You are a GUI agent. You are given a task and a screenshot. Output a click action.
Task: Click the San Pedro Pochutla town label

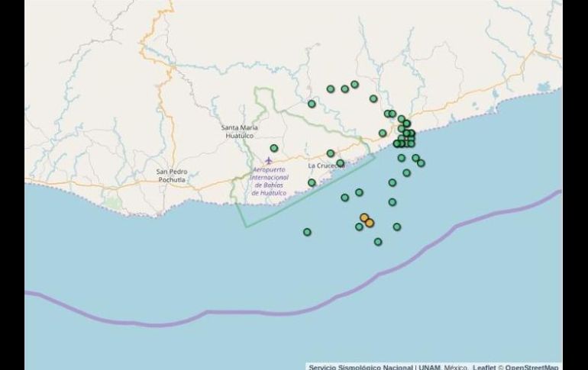173,175
